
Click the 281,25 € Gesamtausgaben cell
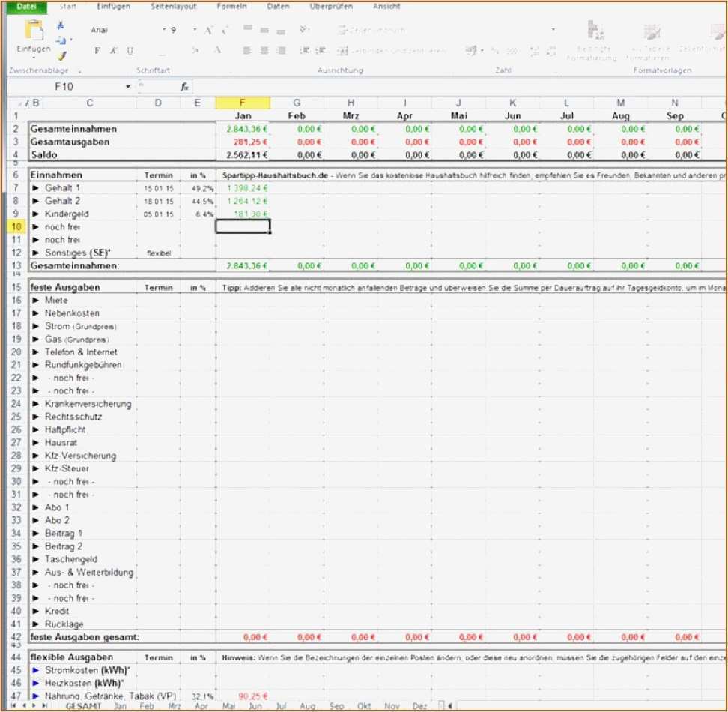[x=243, y=142]
